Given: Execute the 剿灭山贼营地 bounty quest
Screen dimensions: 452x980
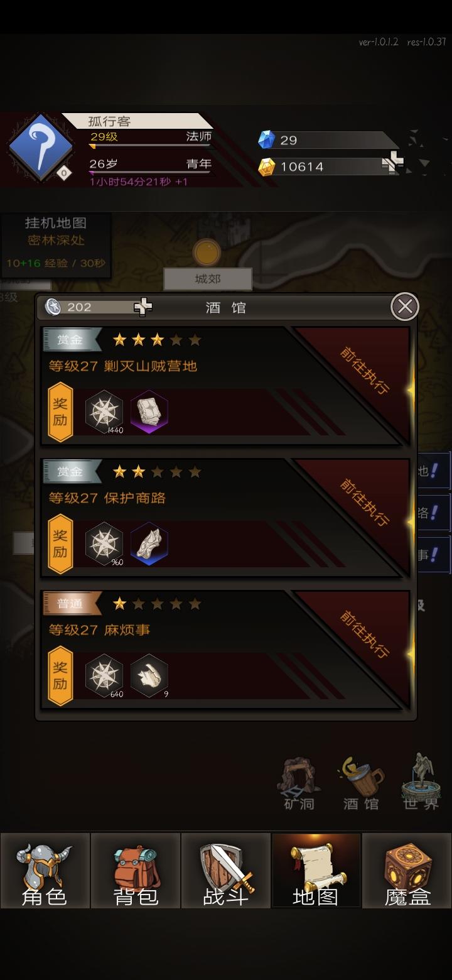Looking at the screenshot, I should coord(364,371).
